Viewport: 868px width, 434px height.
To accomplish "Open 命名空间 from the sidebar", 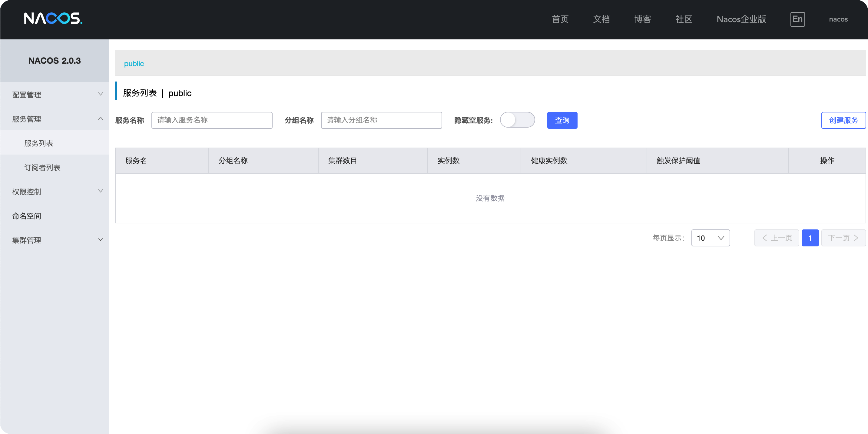I will pyautogui.click(x=27, y=216).
